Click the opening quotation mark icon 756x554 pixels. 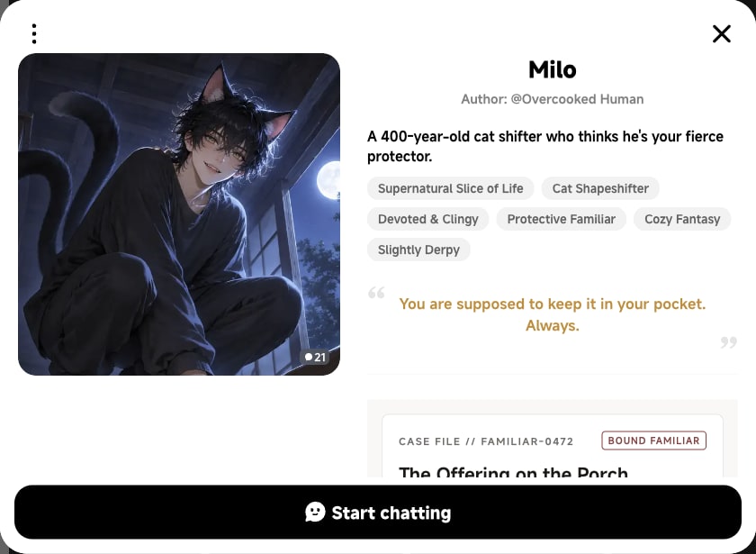[x=376, y=293]
